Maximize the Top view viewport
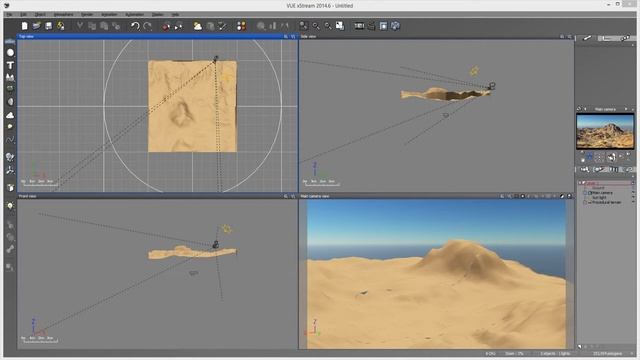Viewport: 640px width, 360px height. (x=293, y=36)
